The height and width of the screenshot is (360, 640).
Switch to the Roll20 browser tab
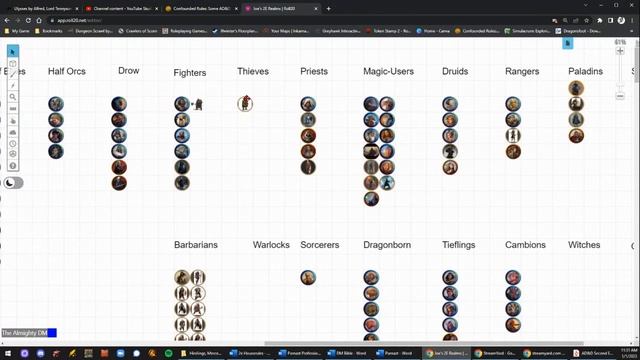pos(281,9)
